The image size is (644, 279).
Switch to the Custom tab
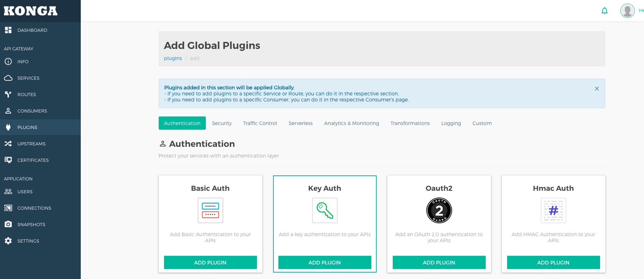coord(482,123)
